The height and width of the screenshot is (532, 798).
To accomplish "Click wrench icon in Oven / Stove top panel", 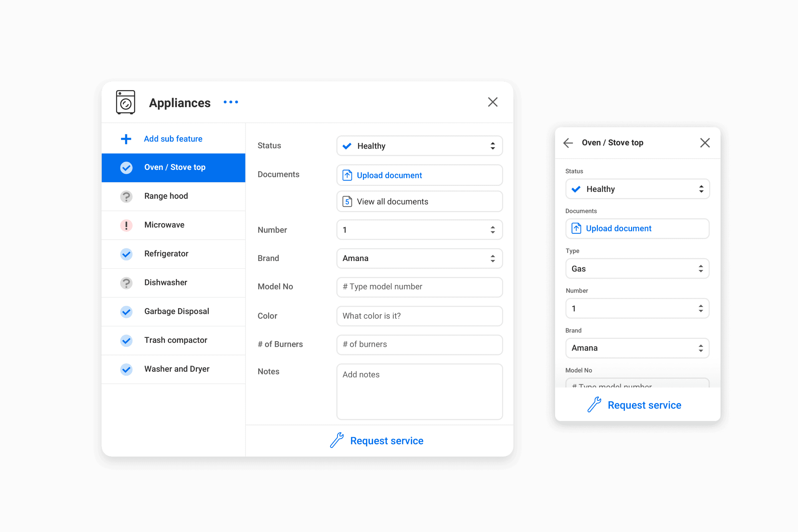I will point(595,405).
